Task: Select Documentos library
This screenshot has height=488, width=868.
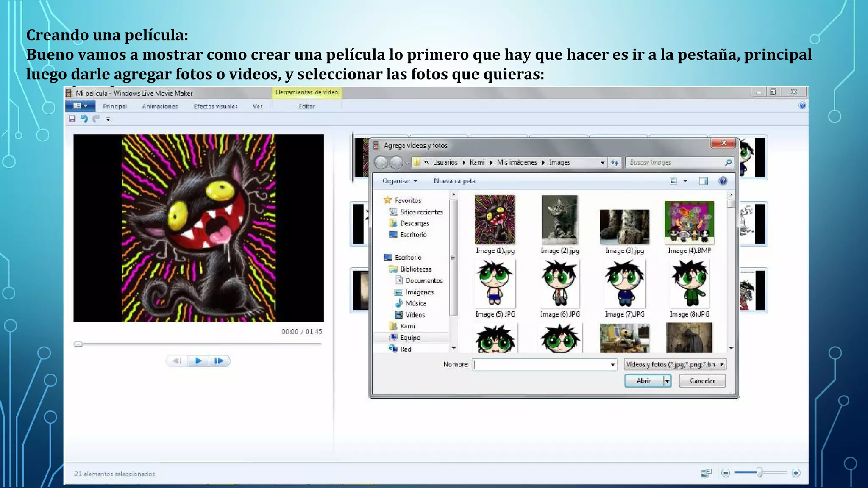Action: point(424,280)
